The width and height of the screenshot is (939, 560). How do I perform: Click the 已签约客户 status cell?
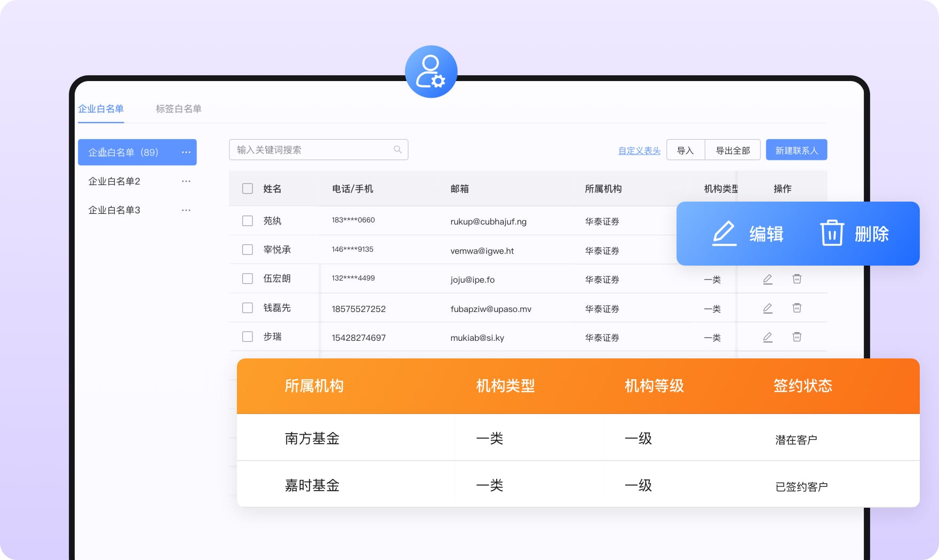click(x=801, y=487)
